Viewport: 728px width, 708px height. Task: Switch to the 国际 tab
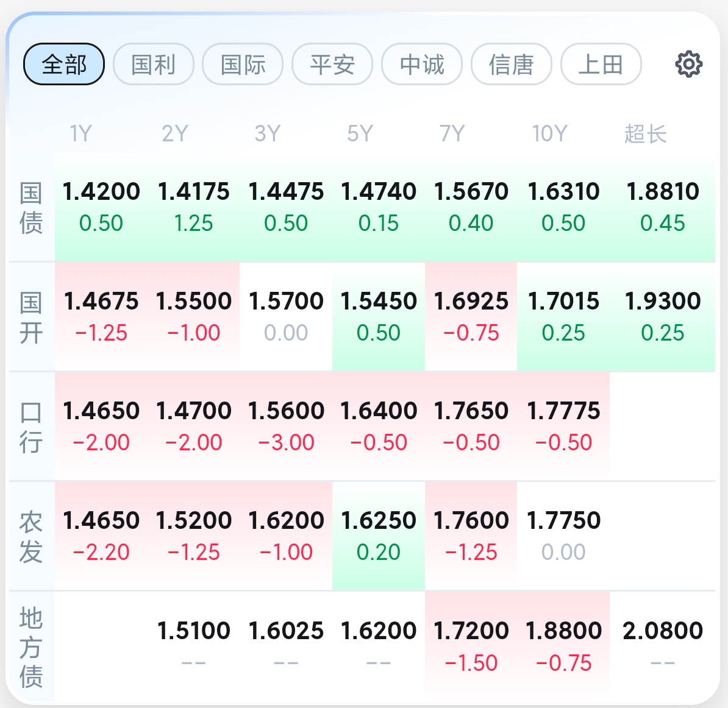point(243,64)
